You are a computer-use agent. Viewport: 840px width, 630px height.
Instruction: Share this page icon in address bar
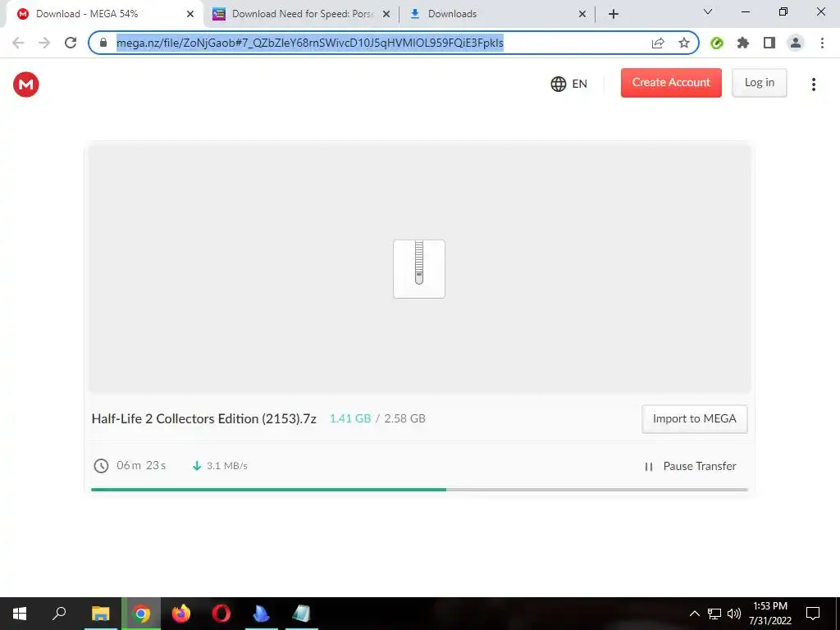[658, 43]
